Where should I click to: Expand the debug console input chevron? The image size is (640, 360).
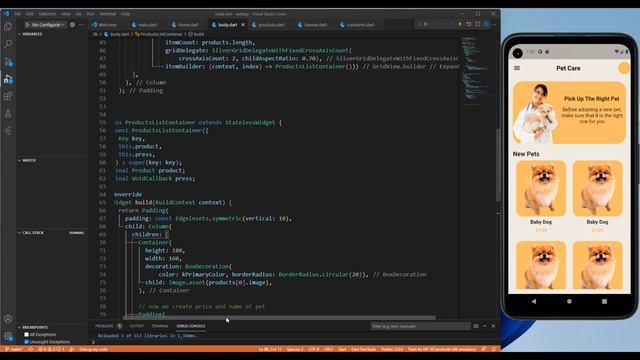[93, 342]
